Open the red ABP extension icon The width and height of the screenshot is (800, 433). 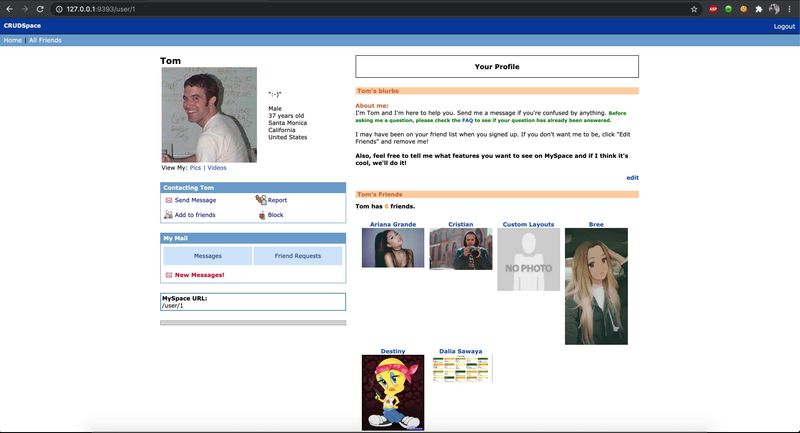713,9
